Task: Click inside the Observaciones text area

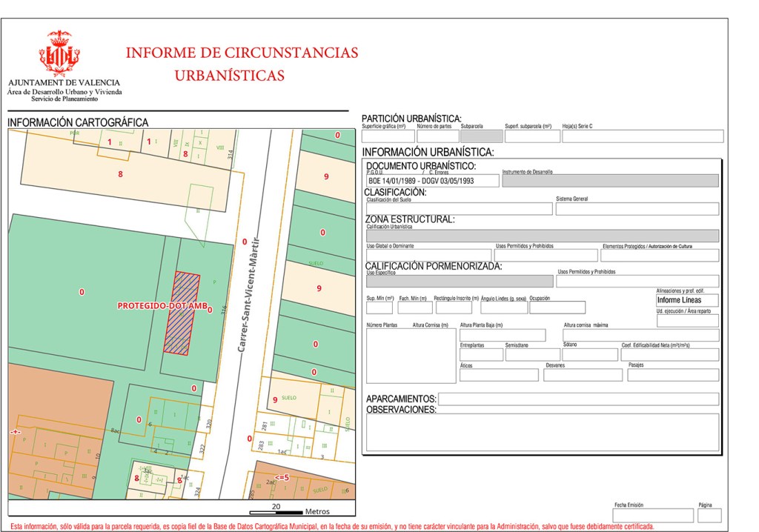Action: 542,432
